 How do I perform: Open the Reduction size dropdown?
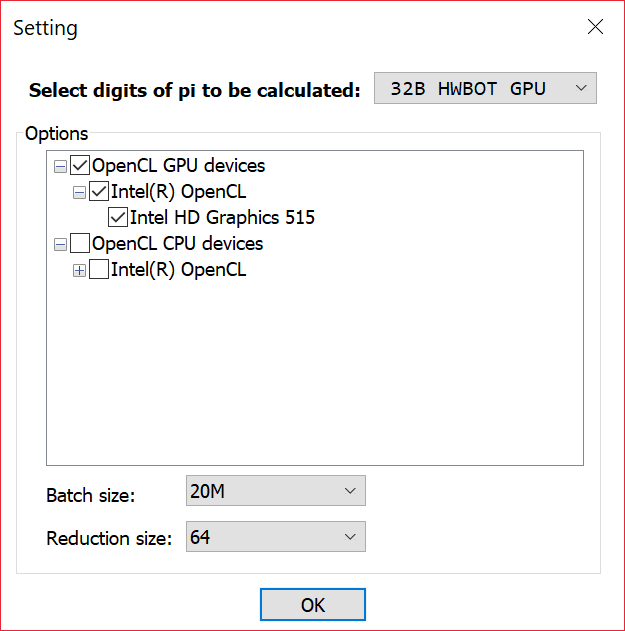275,537
